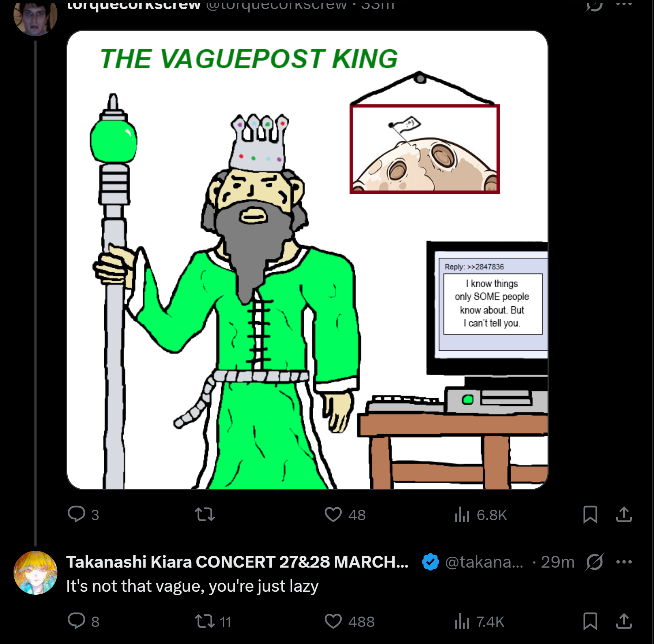View analytics showing 6.8K views

(480, 515)
